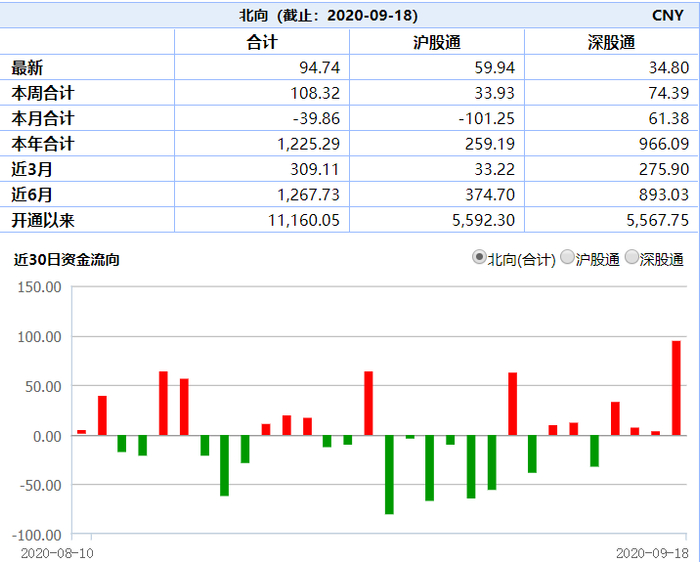Click the 近30日资金流向 chart title
700x562 pixels.
pos(67,259)
